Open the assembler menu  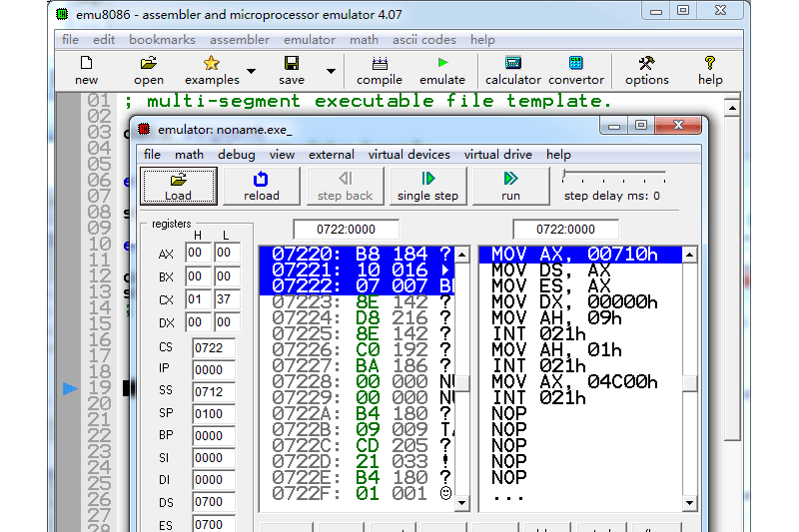click(x=240, y=40)
